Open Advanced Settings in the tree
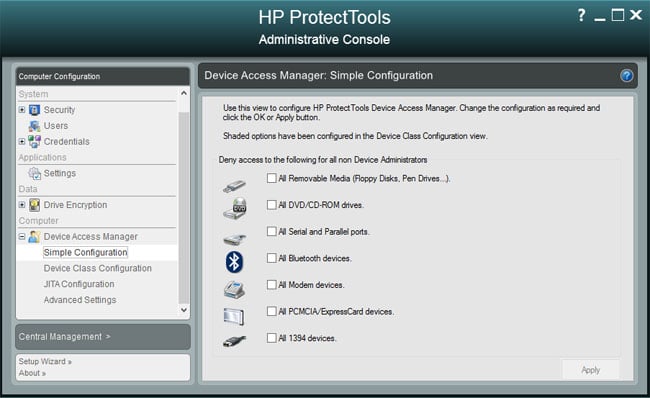The height and width of the screenshot is (398, 650). pyautogui.click(x=80, y=300)
